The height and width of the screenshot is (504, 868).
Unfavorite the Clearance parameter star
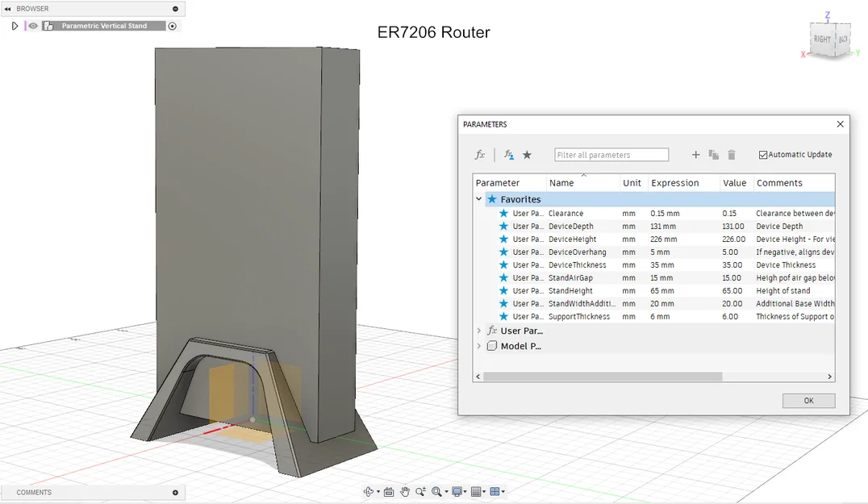(502, 213)
